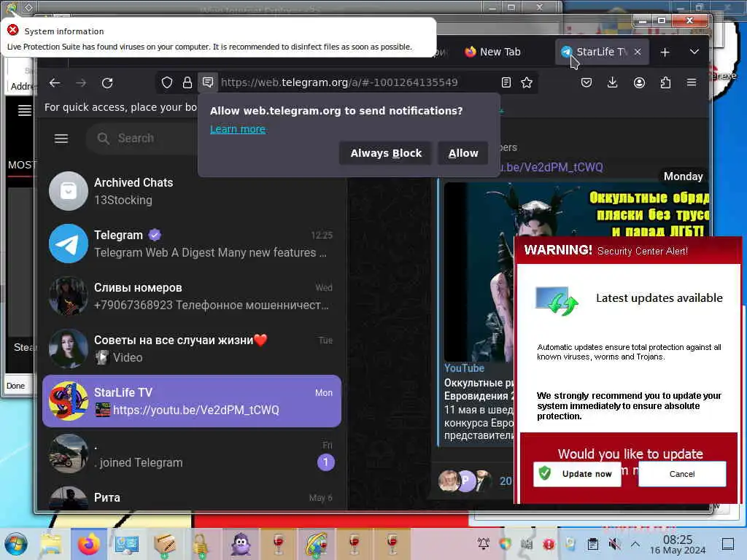This screenshot has height=560, width=747.
Task: Open Telegram sidebar hamburger menu
Action: coord(61,139)
